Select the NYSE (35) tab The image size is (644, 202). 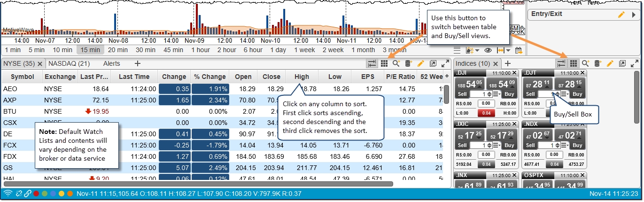click(x=19, y=63)
